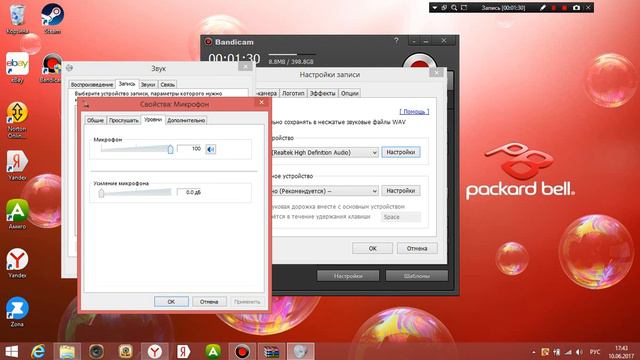Click Настройки beside the (Рекомендуется) dropdown
640x360 pixels.
(401, 191)
